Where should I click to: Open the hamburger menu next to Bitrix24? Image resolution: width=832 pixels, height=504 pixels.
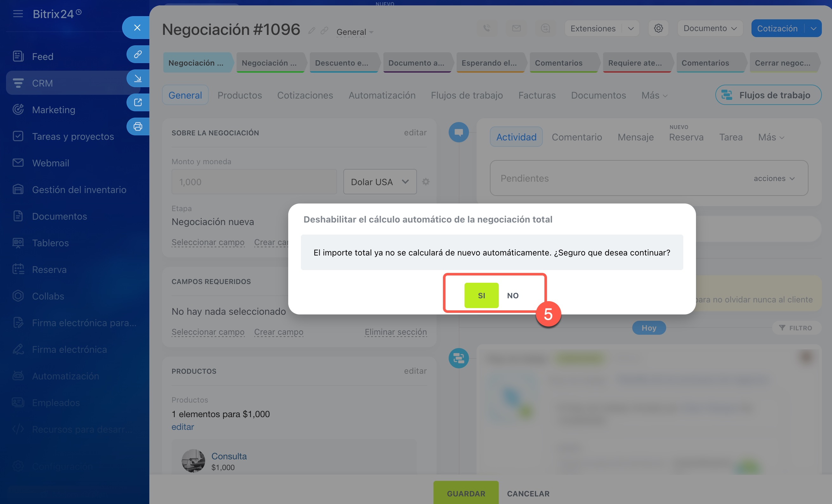tap(18, 14)
